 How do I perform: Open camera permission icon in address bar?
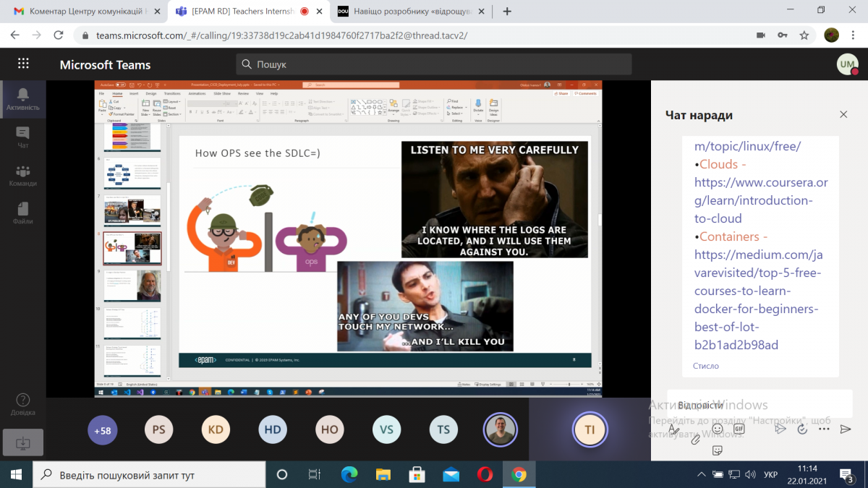point(760,35)
